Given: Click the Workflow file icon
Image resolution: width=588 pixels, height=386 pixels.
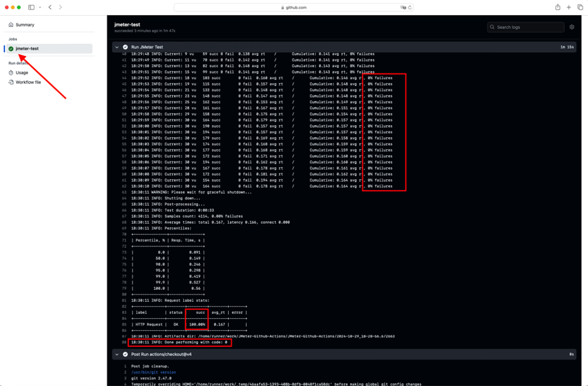Looking at the screenshot, I should [11, 82].
